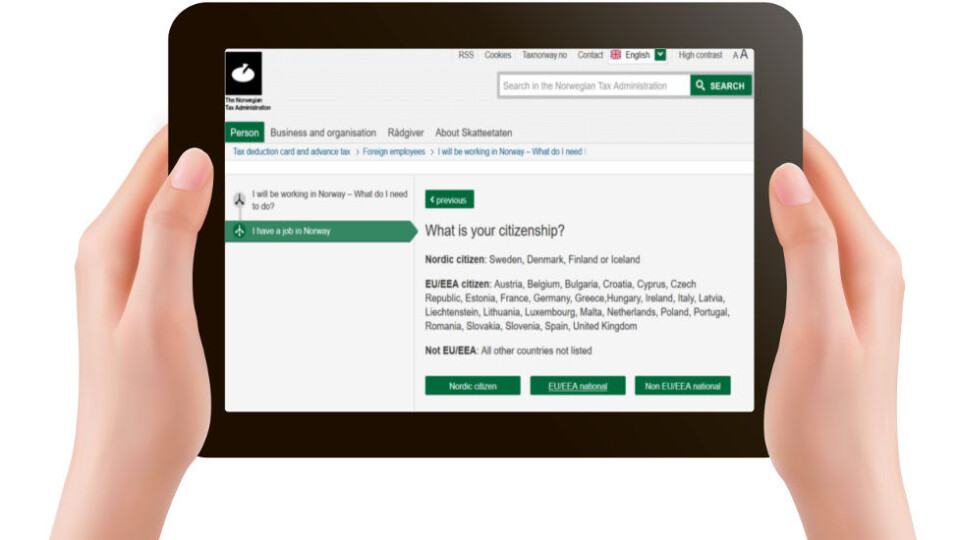960x540 pixels.
Task: Open the Contact link
Action: click(x=590, y=55)
